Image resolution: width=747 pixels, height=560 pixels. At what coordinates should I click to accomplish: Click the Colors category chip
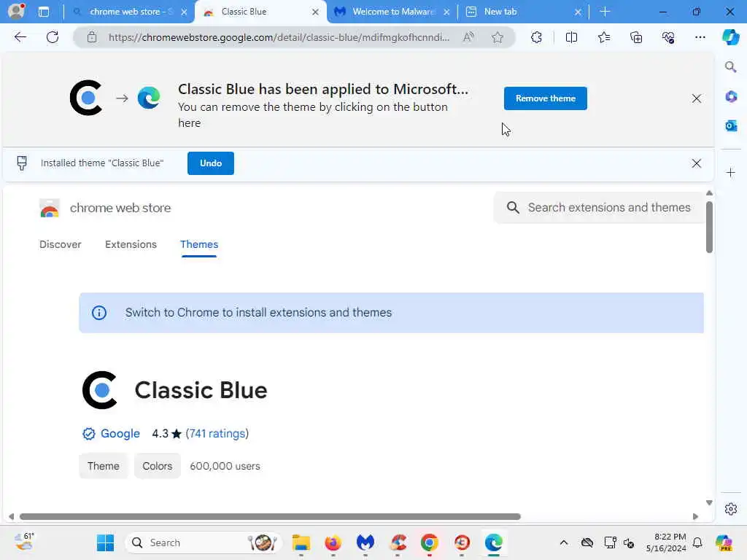tap(158, 466)
